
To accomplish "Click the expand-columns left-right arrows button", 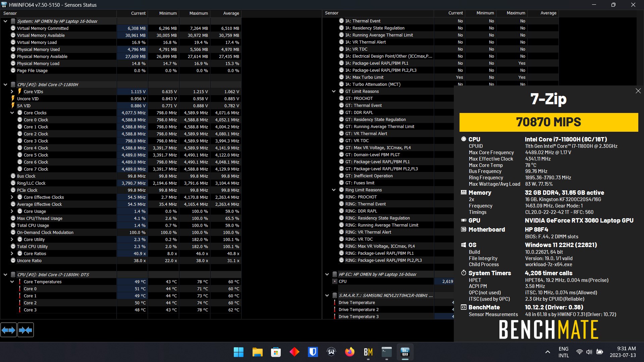I will (8, 330).
